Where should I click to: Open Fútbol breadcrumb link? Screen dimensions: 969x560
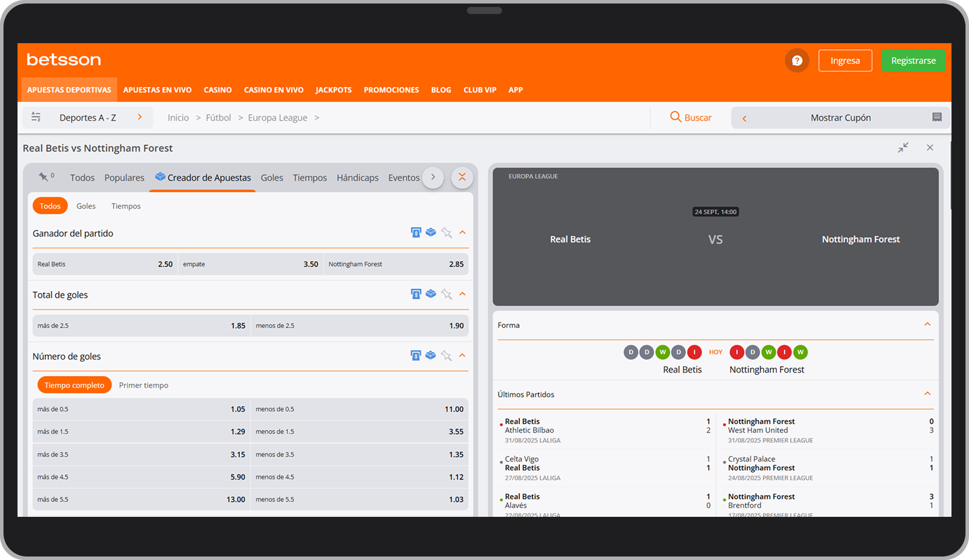pos(218,118)
